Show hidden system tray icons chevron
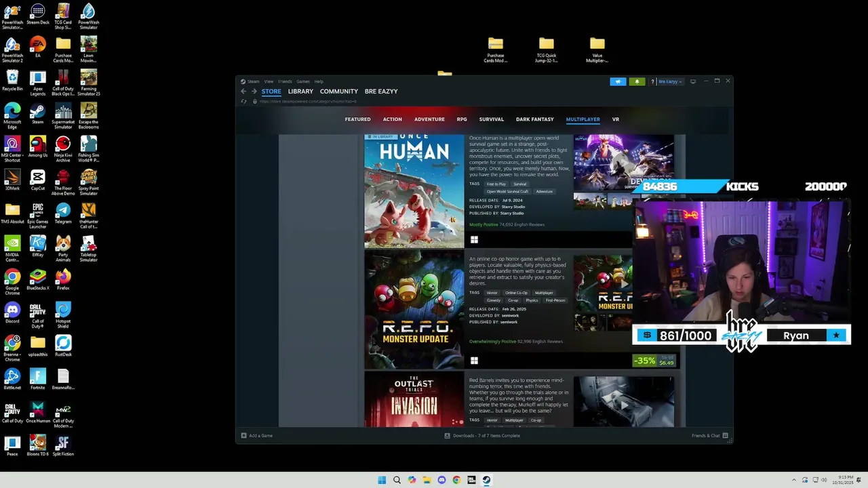This screenshot has width=868, height=488. click(794, 480)
